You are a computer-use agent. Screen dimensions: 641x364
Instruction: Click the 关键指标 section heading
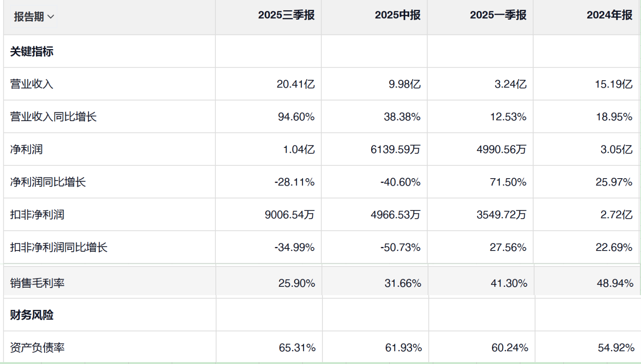coord(32,51)
